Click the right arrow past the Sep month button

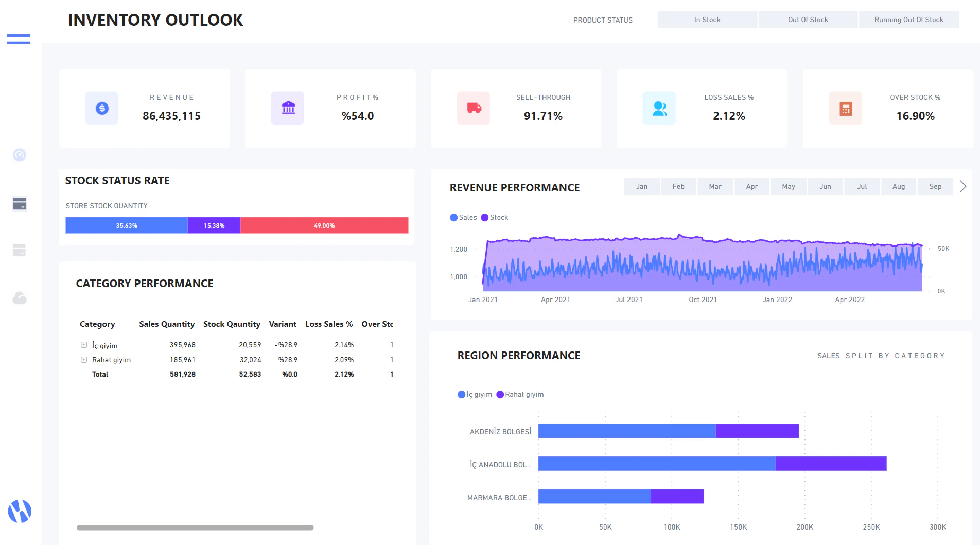click(963, 186)
